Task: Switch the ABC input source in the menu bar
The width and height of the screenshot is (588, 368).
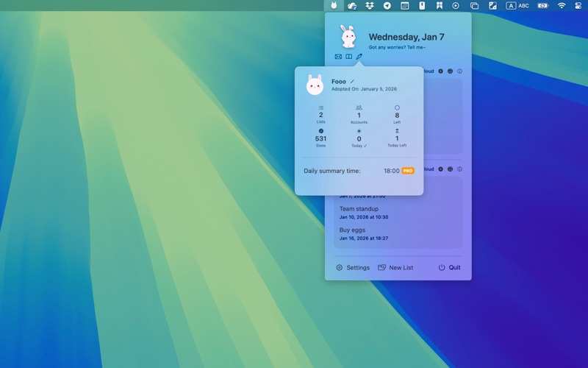Action: click(x=517, y=6)
